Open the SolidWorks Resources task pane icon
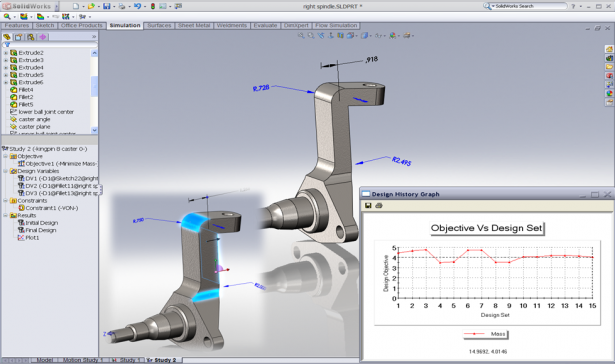Viewport: 615px width, 364px height. [x=609, y=49]
